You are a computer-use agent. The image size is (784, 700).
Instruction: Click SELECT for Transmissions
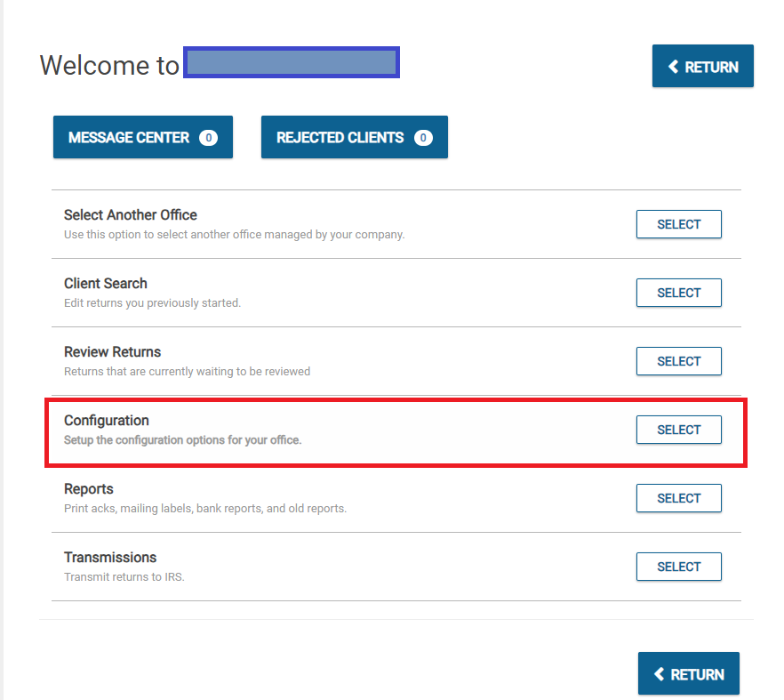pos(678,567)
